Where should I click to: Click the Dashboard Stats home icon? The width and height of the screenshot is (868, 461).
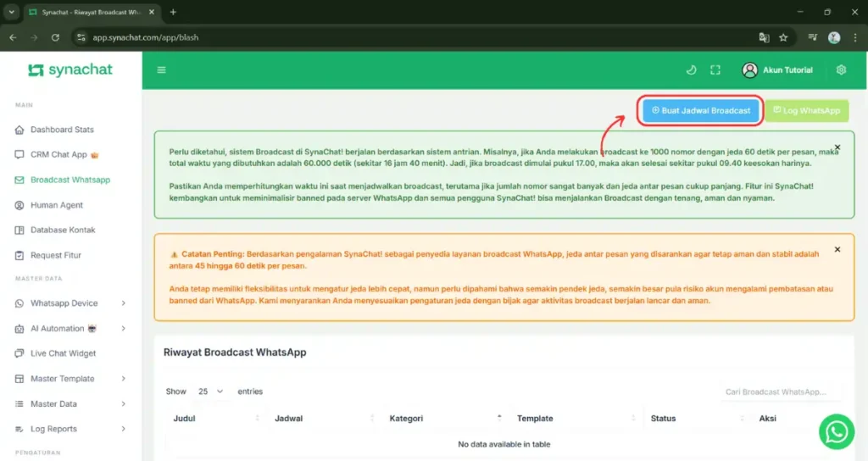pos(19,130)
